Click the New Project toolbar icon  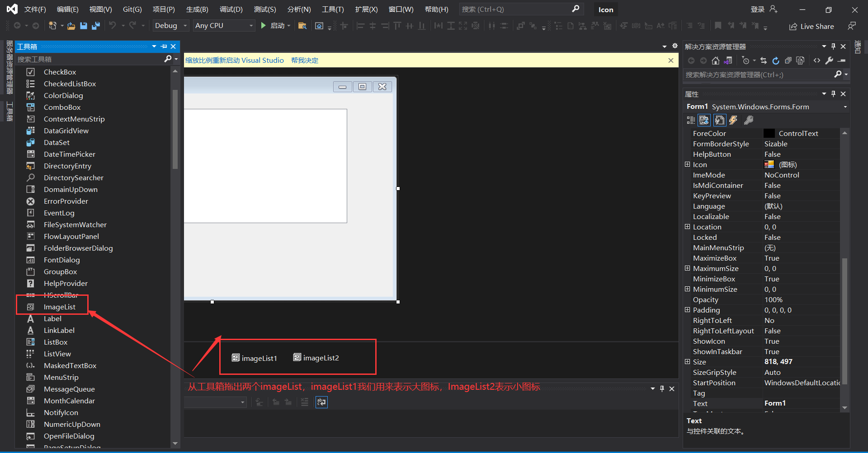(x=52, y=26)
